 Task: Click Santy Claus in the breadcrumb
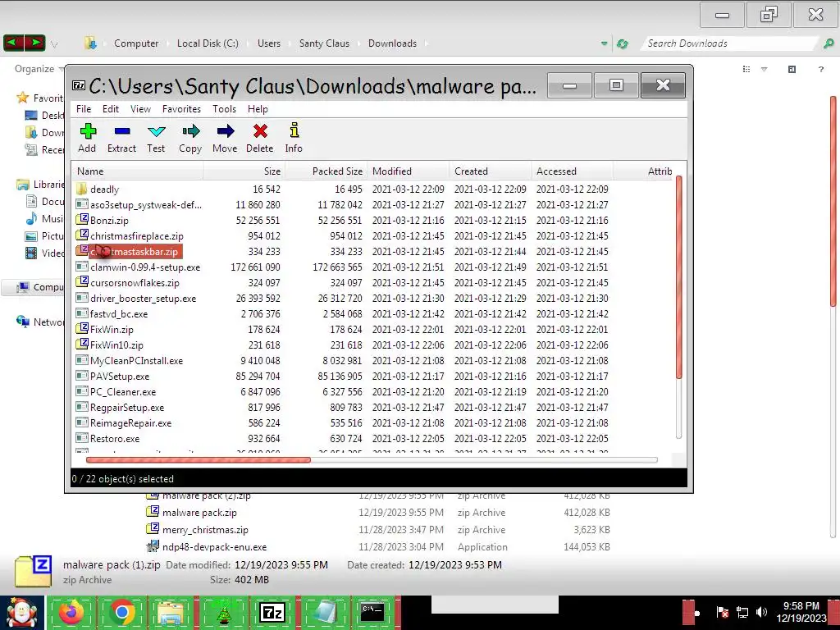coord(324,43)
